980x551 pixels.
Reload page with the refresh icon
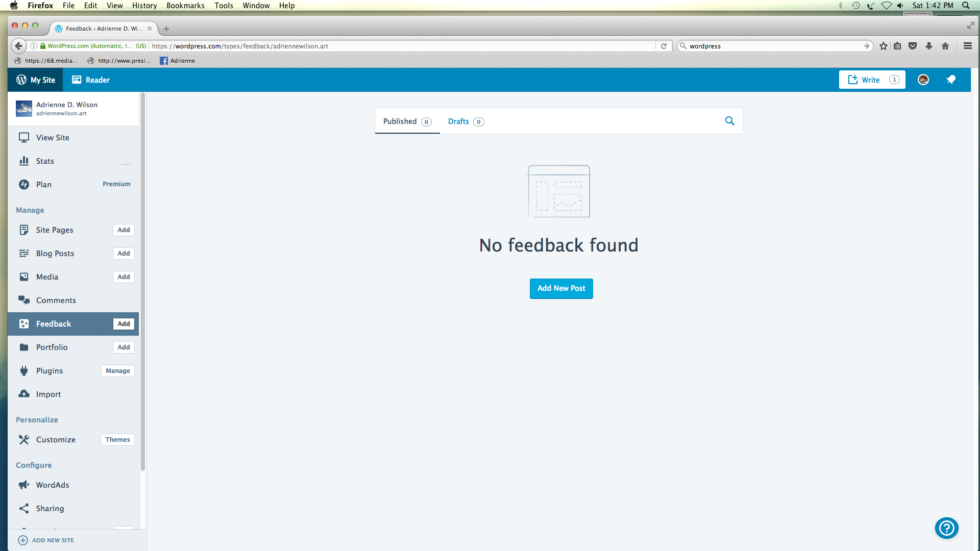(x=664, y=46)
